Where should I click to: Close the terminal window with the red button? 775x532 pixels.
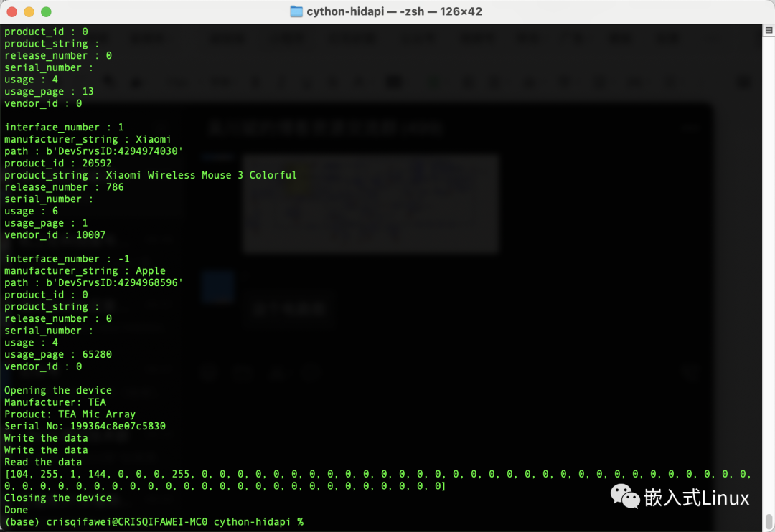(12, 12)
